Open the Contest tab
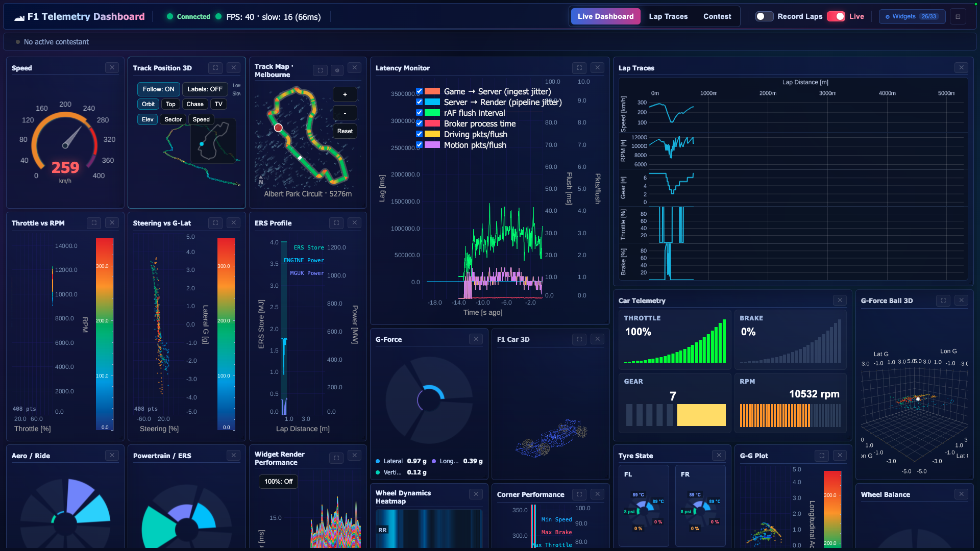This screenshot has height=551, width=980. 717,16
